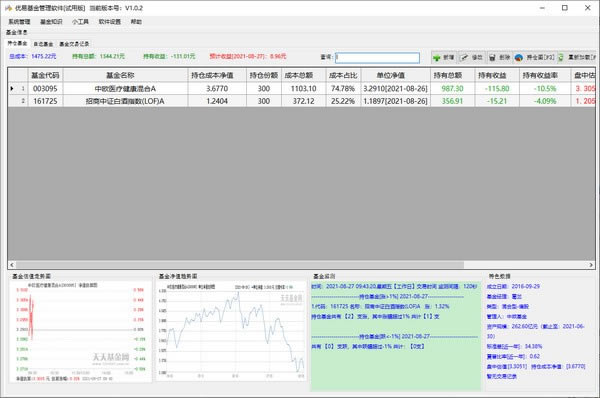Select the fund row 161725 招商中证白酒指数
The image size is (600, 398).
301,101
